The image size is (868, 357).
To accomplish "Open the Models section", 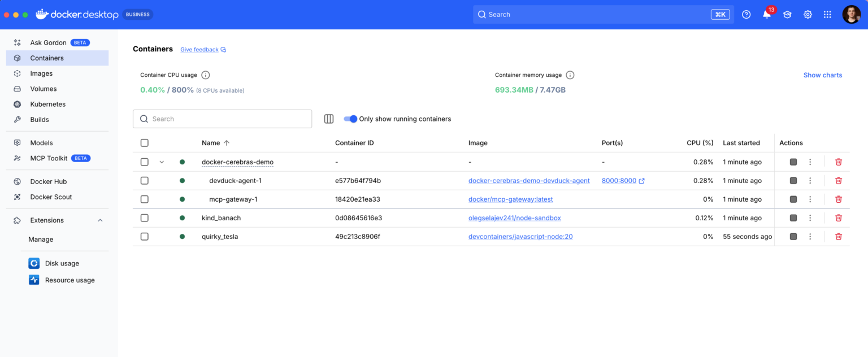I will (x=41, y=142).
